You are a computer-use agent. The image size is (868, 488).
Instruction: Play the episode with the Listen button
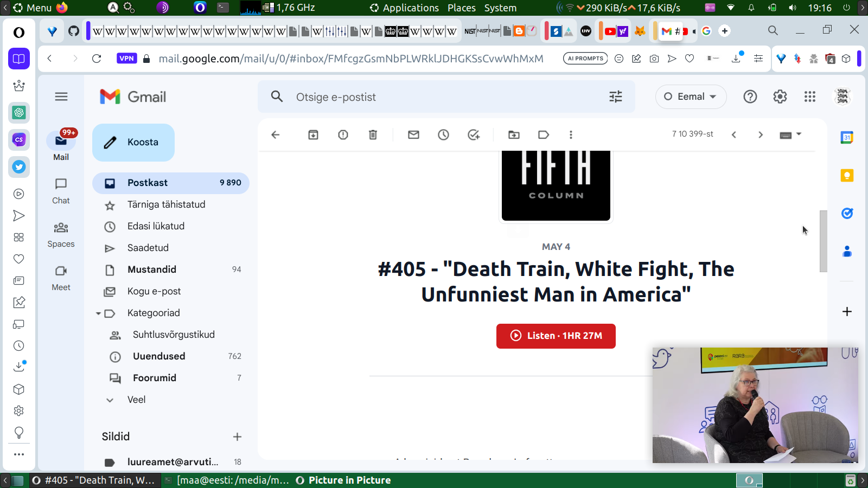pyautogui.click(x=556, y=336)
